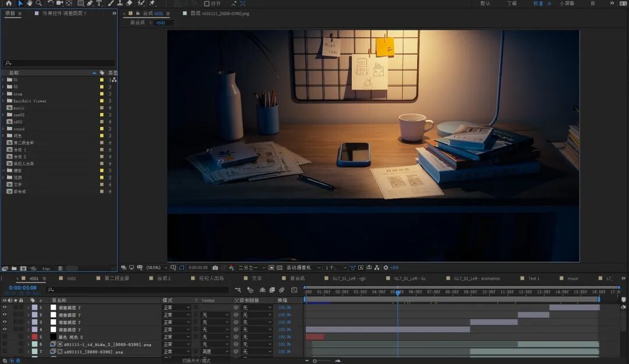Click the yellow label swatch of folder 02
Image resolution: width=629 pixels, height=364 pixels.
tap(101, 87)
